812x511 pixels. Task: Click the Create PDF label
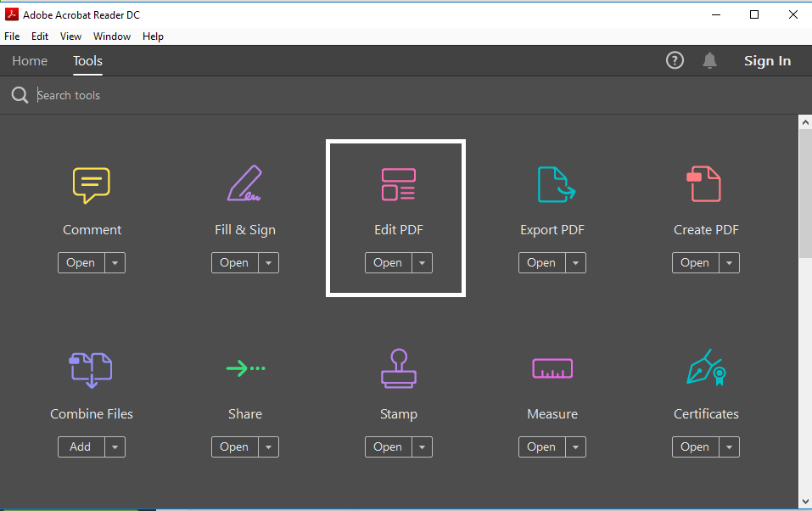tap(706, 229)
